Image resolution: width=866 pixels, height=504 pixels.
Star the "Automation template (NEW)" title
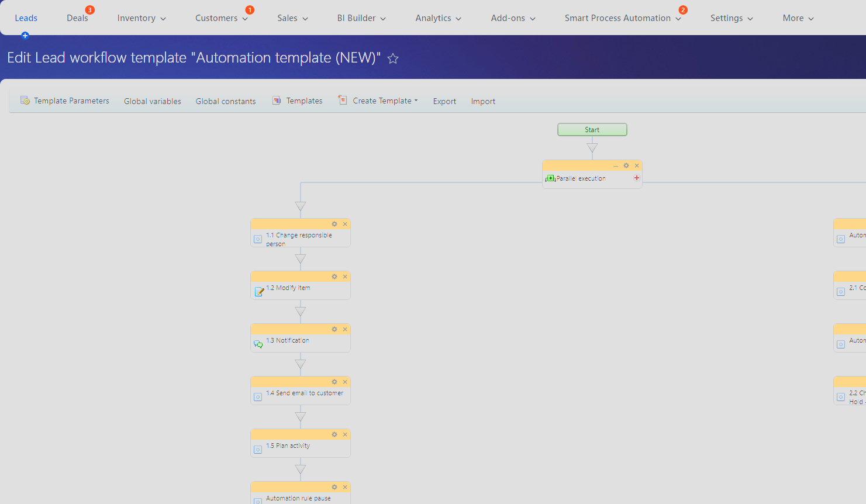click(x=392, y=58)
